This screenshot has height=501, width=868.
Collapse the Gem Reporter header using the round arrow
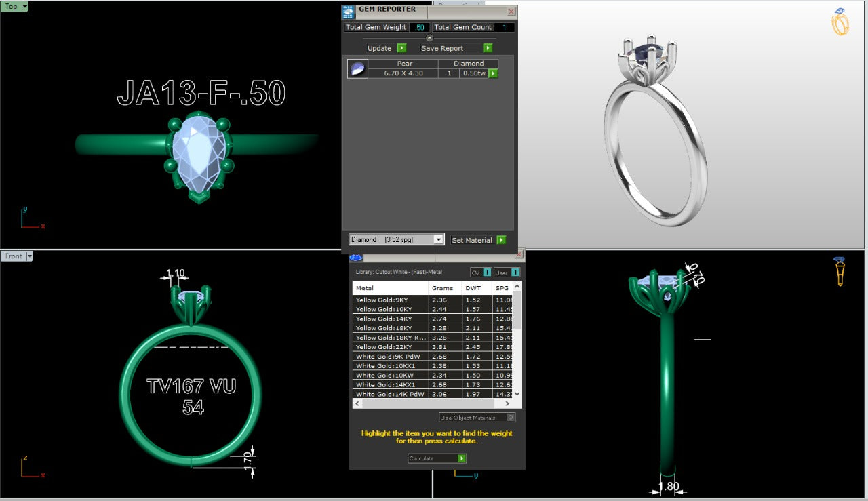429,38
